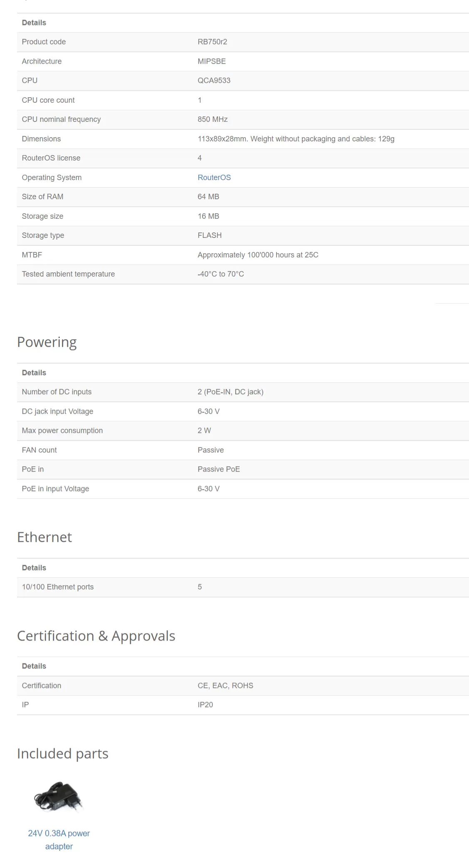
Task: Select the CPU value QCA9533
Action: click(214, 81)
